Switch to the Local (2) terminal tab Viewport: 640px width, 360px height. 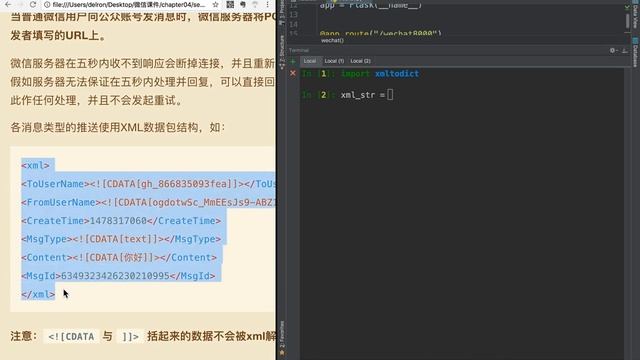click(x=360, y=61)
